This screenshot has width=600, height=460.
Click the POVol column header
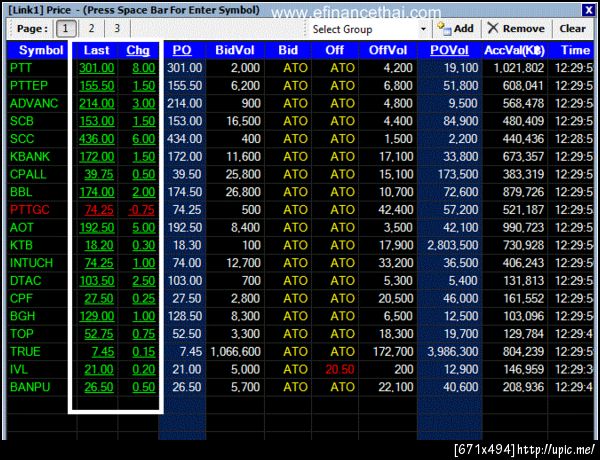449,50
